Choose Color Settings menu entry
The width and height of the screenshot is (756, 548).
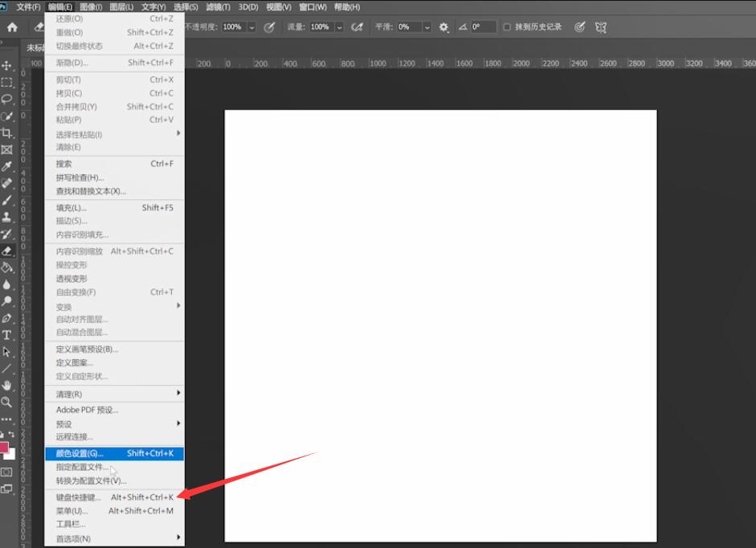coord(114,453)
